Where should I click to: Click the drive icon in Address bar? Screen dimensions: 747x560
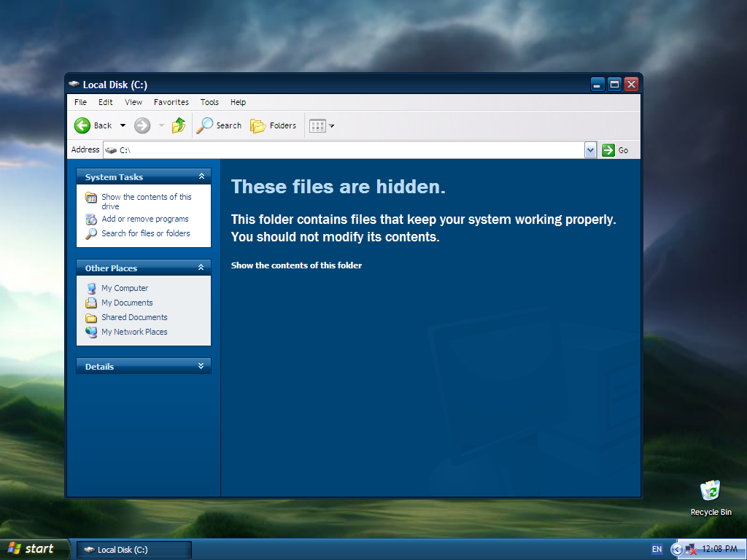point(111,150)
